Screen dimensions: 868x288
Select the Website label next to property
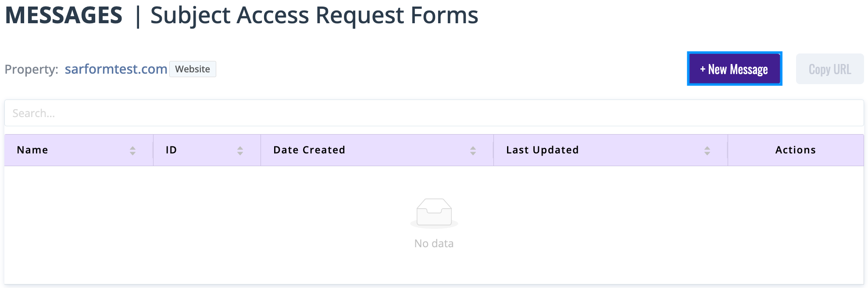pyautogui.click(x=192, y=69)
